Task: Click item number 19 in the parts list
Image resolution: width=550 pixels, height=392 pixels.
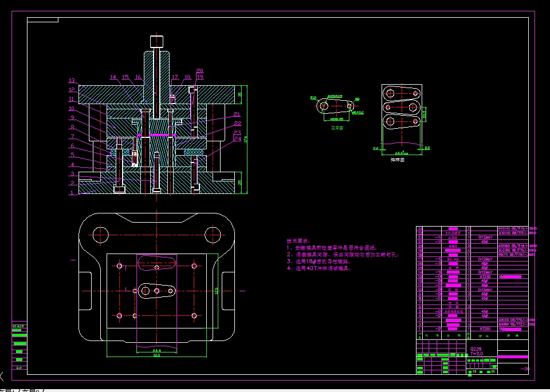Action: click(x=420, y=251)
